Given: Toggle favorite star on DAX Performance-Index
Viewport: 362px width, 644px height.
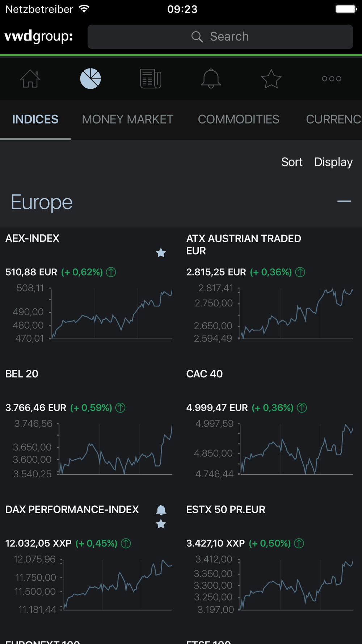Looking at the screenshot, I should tap(161, 524).
